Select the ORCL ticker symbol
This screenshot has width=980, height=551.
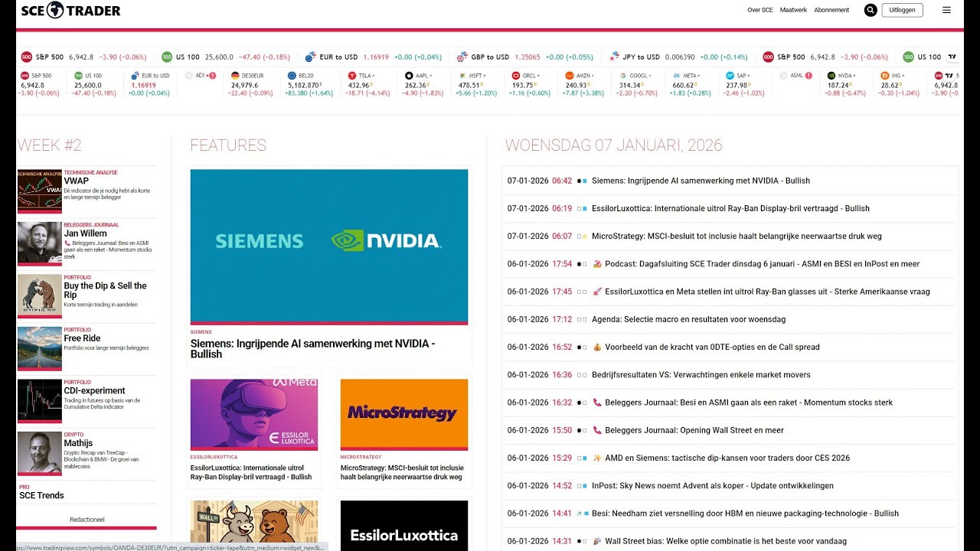coord(529,84)
